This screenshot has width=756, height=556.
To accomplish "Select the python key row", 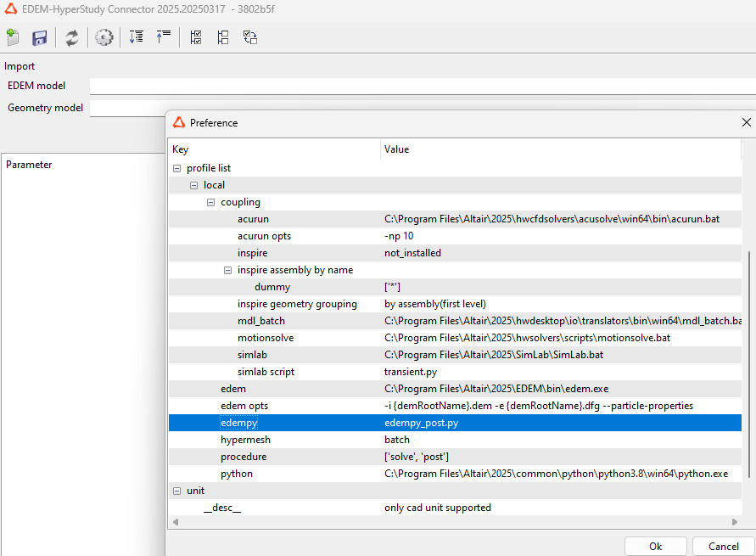I will (x=455, y=474).
